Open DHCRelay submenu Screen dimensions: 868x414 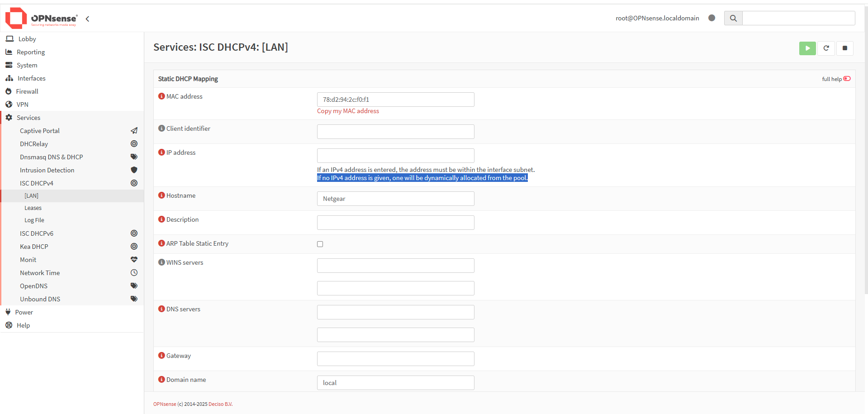point(34,144)
